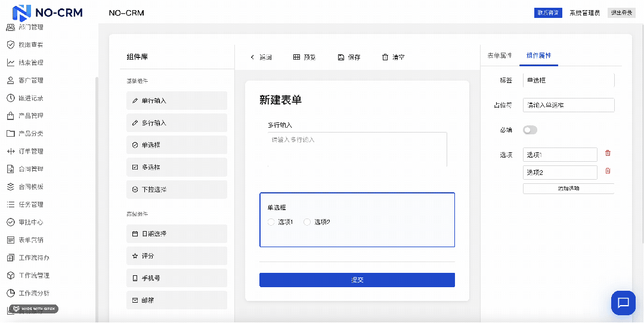Click 清空 to clear the form
Image resolution: width=644 pixels, height=323 pixels.
point(393,57)
